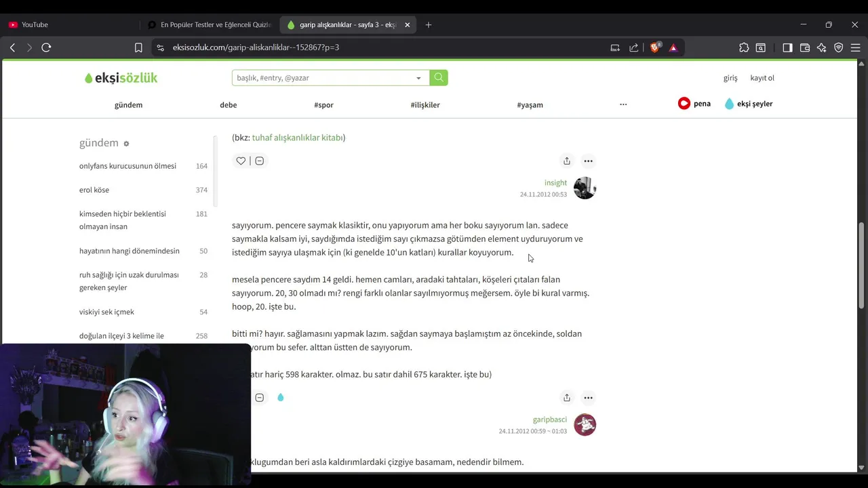The height and width of the screenshot is (488, 868).
Task: Open a new browser tab
Action: tap(428, 25)
